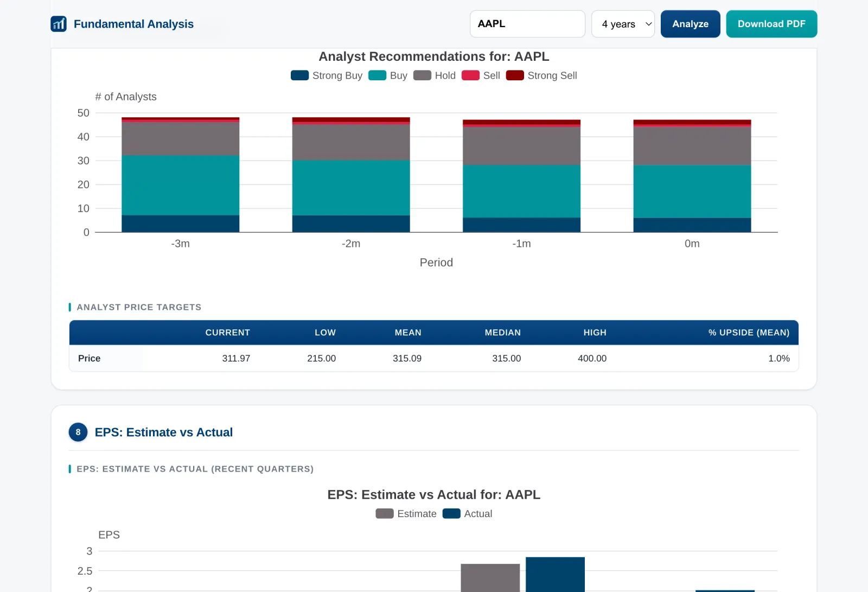Select the % UPSIDE (MEAN) column header

coord(749,333)
